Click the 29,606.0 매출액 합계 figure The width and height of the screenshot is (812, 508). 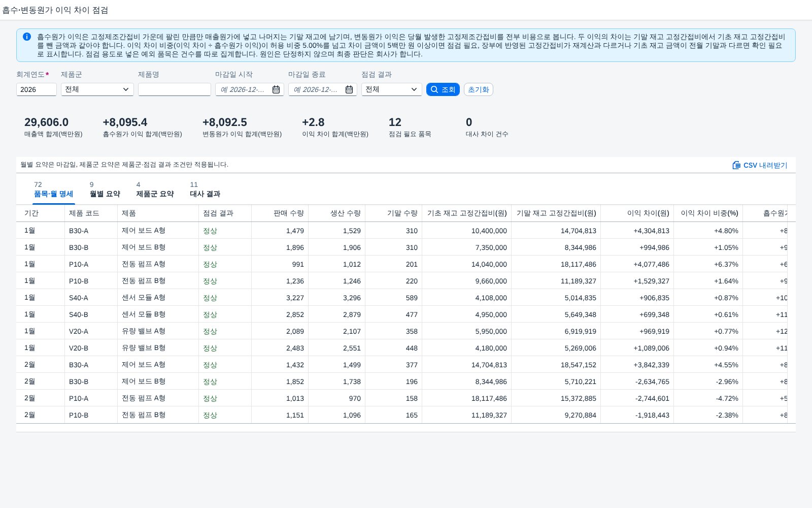46,122
